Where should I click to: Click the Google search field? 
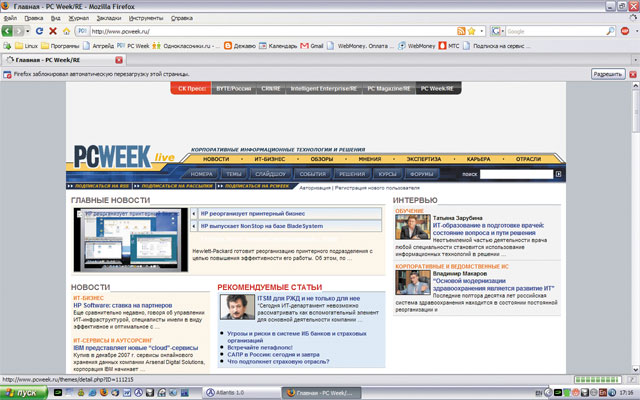click(x=556, y=31)
